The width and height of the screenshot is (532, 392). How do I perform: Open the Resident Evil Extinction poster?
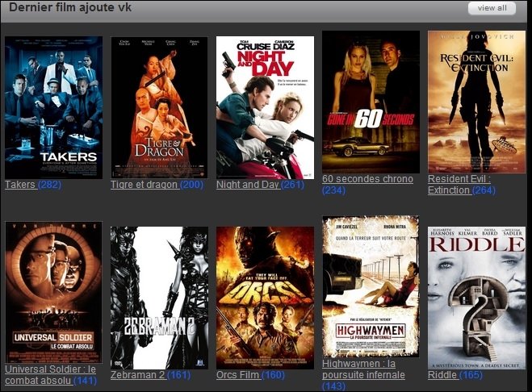click(x=476, y=102)
